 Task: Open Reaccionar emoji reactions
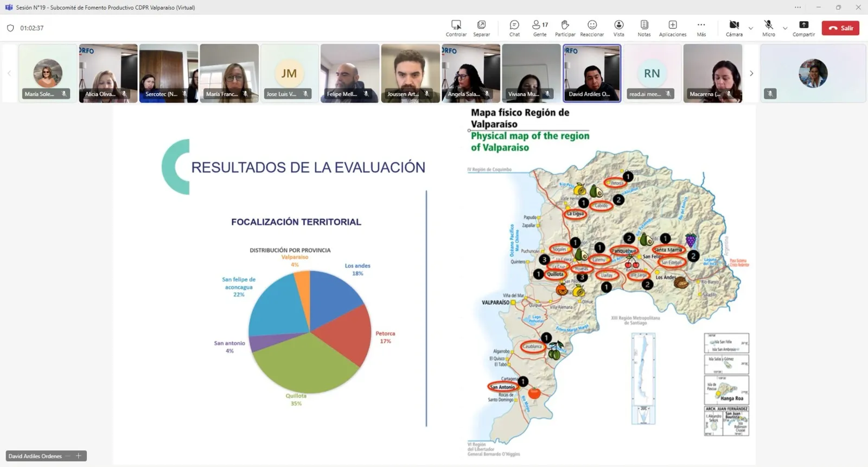click(x=592, y=28)
